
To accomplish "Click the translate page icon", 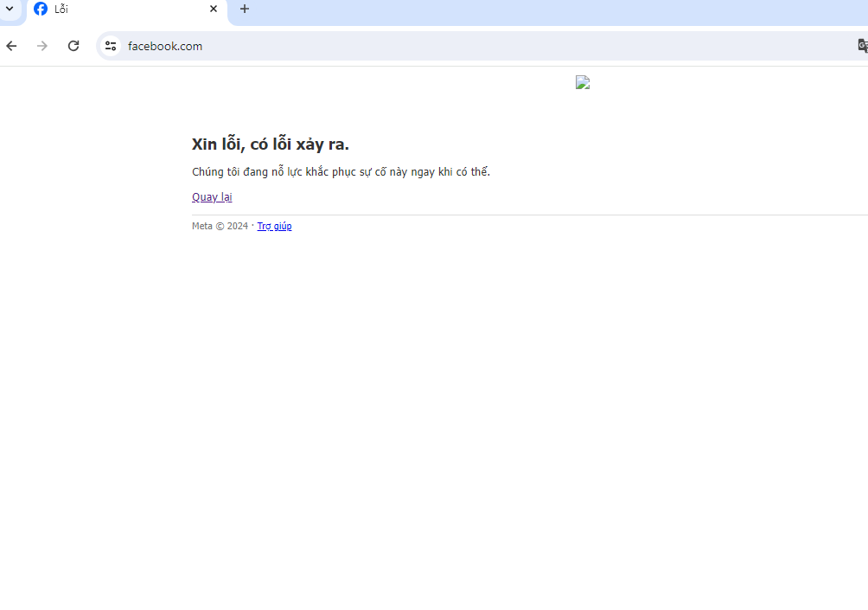I will coord(861,46).
